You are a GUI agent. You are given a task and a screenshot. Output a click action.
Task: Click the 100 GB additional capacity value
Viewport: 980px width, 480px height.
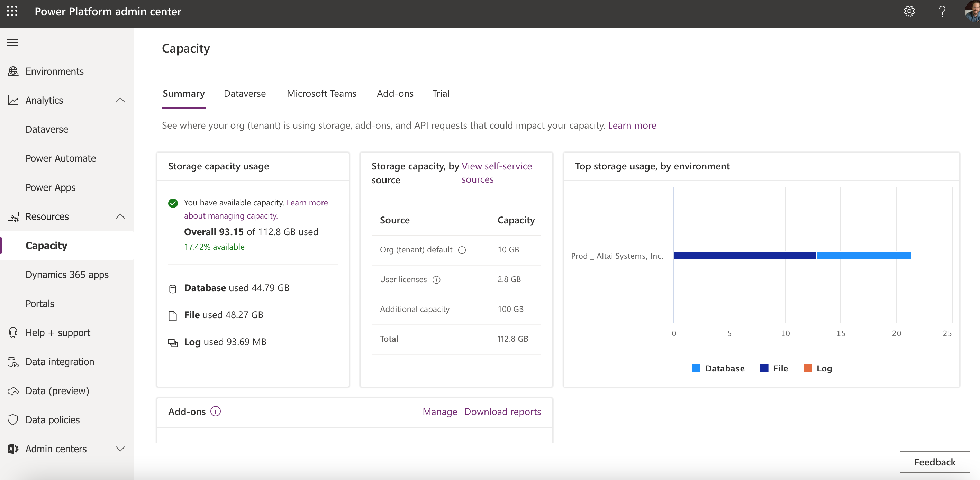pyautogui.click(x=510, y=309)
